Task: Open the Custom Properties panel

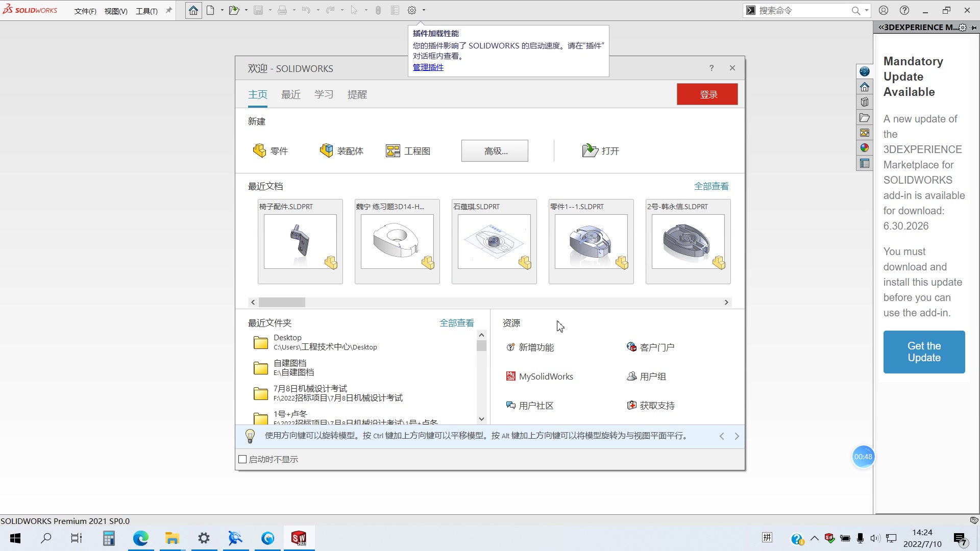Action: coord(865,163)
